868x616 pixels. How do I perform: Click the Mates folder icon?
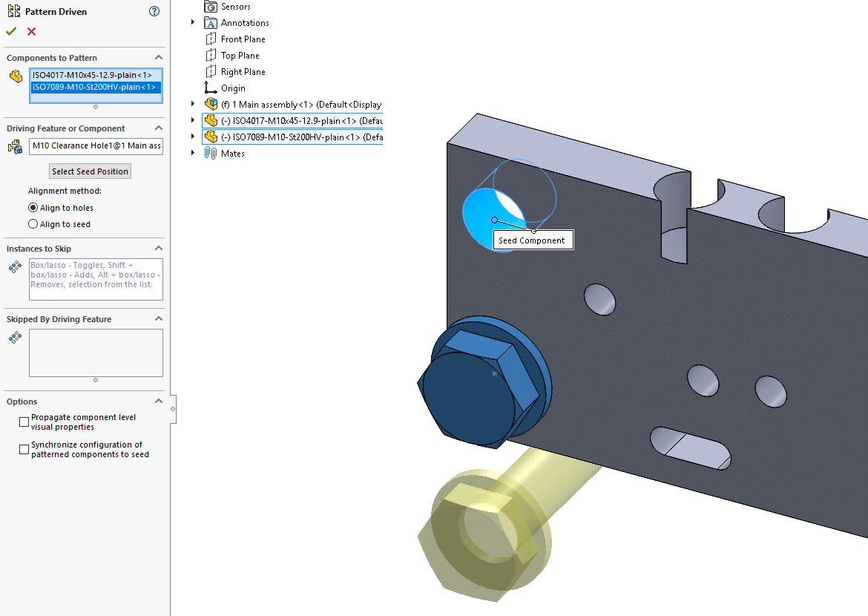211,153
